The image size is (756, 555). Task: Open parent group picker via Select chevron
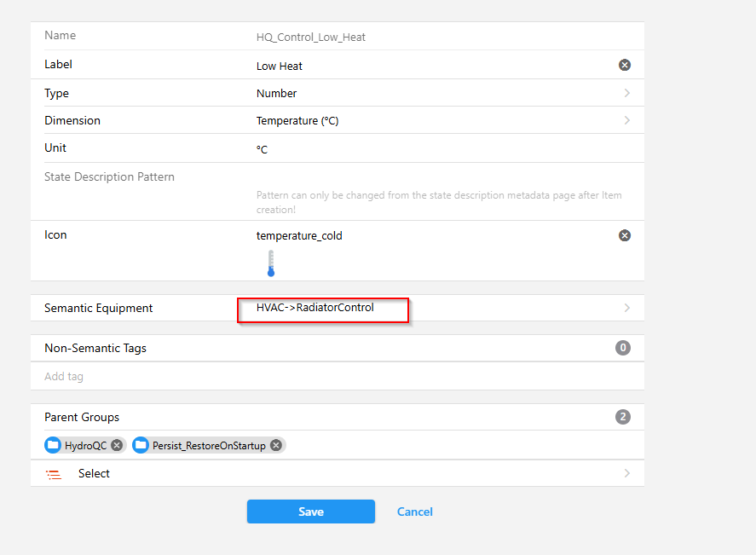[x=626, y=473]
